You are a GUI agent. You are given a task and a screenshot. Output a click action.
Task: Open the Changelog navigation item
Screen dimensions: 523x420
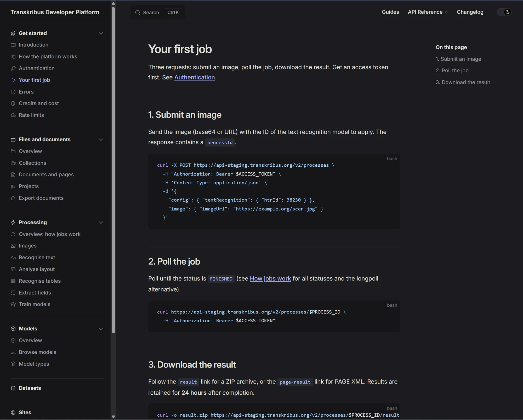470,12
